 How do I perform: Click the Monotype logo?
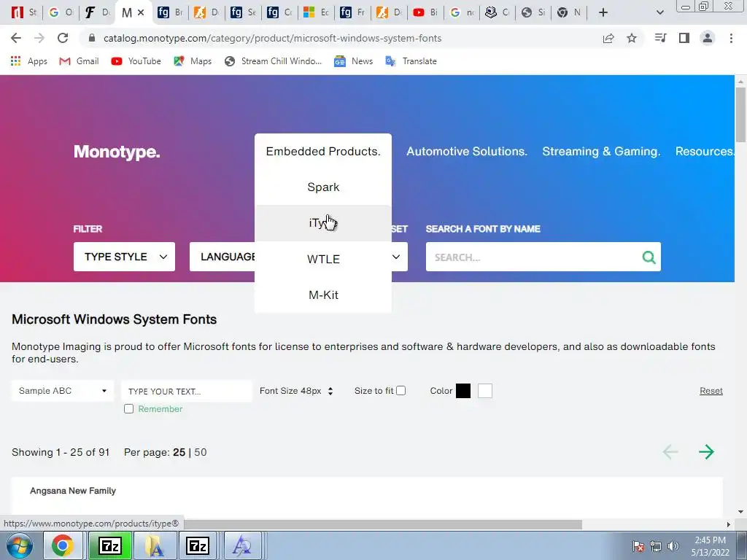[117, 152]
